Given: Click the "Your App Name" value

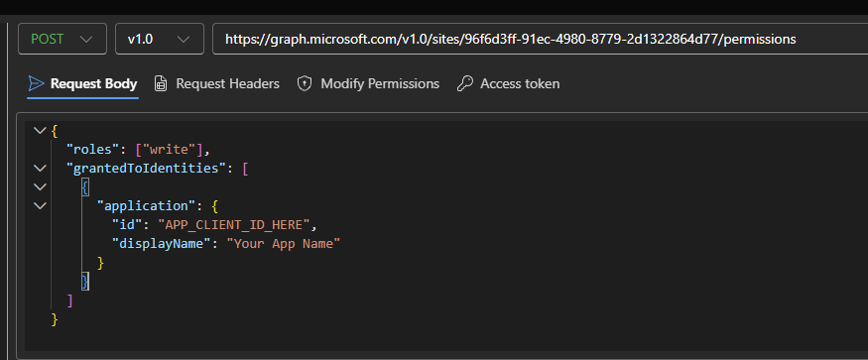Looking at the screenshot, I should click(x=283, y=244).
